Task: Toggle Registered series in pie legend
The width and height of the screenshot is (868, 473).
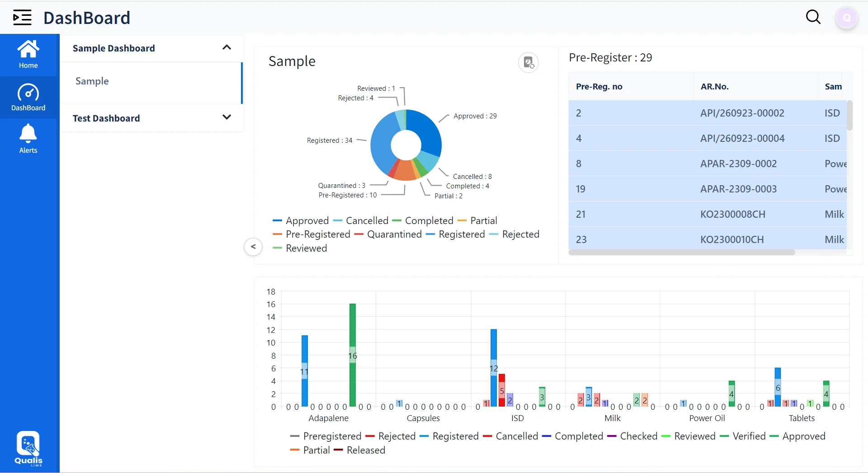Action: click(x=456, y=234)
